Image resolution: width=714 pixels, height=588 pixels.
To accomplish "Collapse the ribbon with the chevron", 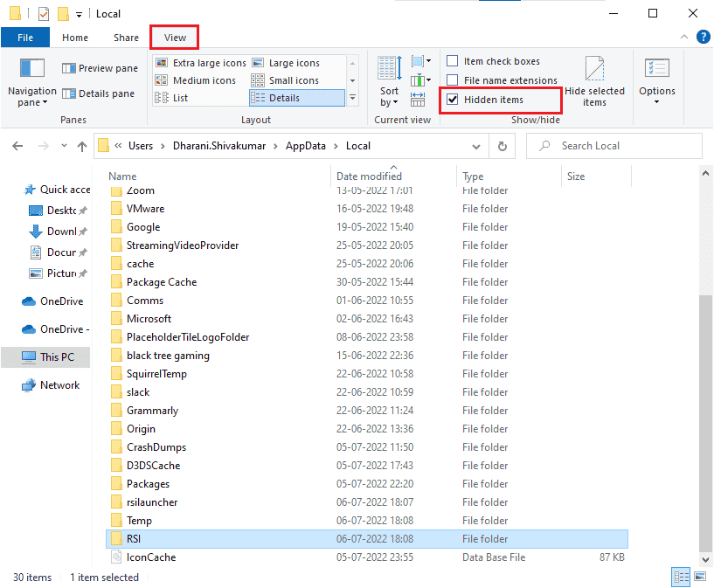I will [x=684, y=37].
